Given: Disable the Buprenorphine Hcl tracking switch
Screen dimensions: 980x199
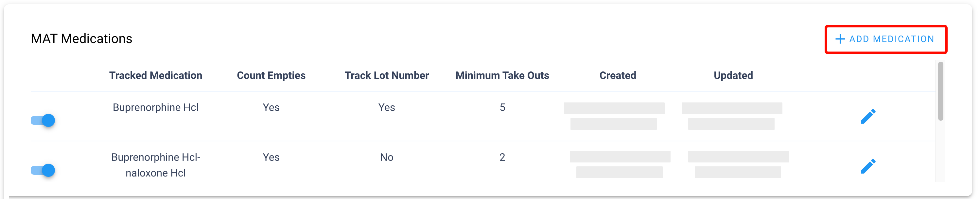Looking at the screenshot, I should 43,121.
